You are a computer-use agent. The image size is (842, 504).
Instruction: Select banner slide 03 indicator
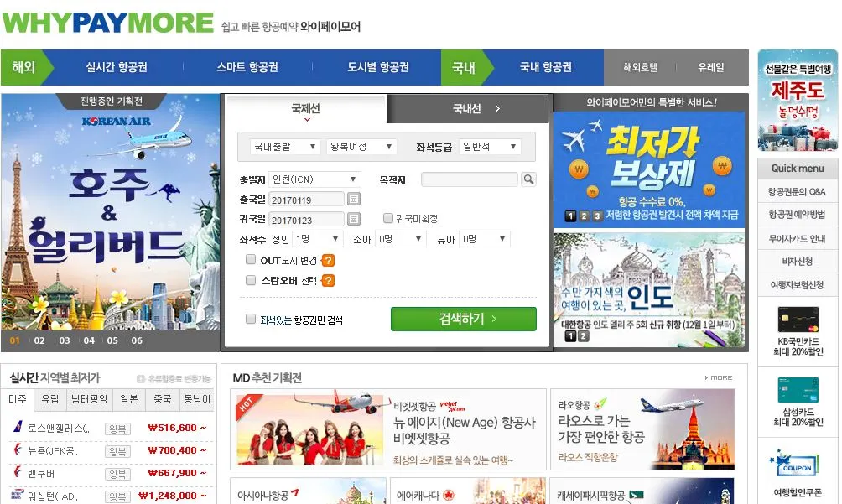pyautogui.click(x=65, y=340)
